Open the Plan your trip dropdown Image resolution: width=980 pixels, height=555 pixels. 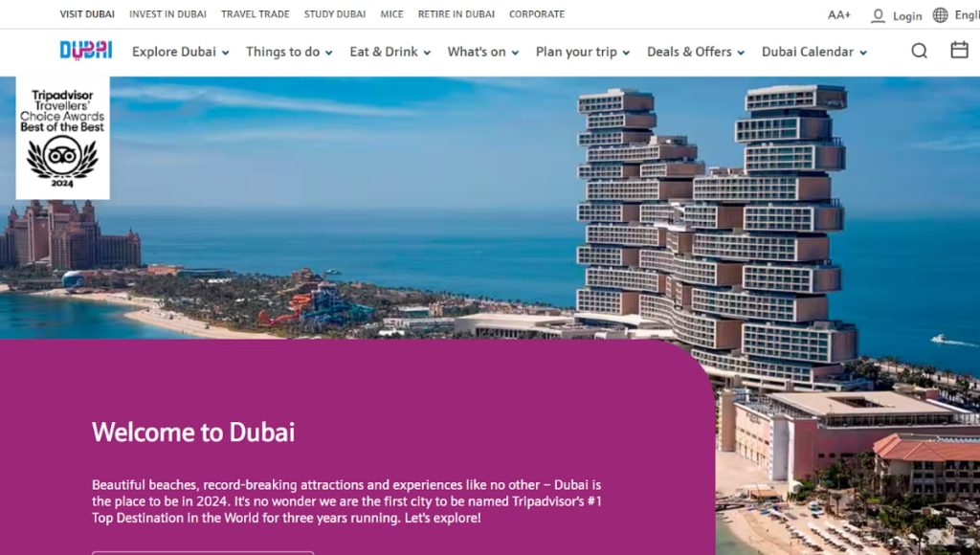[x=583, y=52]
